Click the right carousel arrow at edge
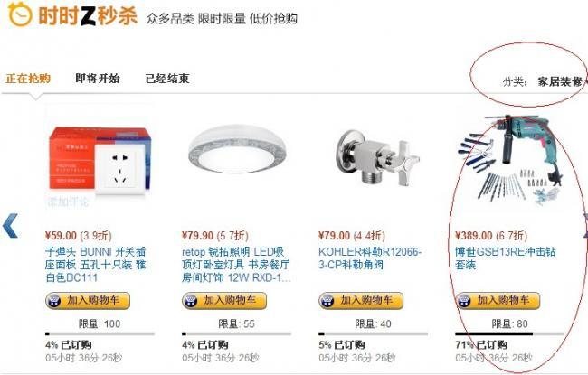 (585, 226)
